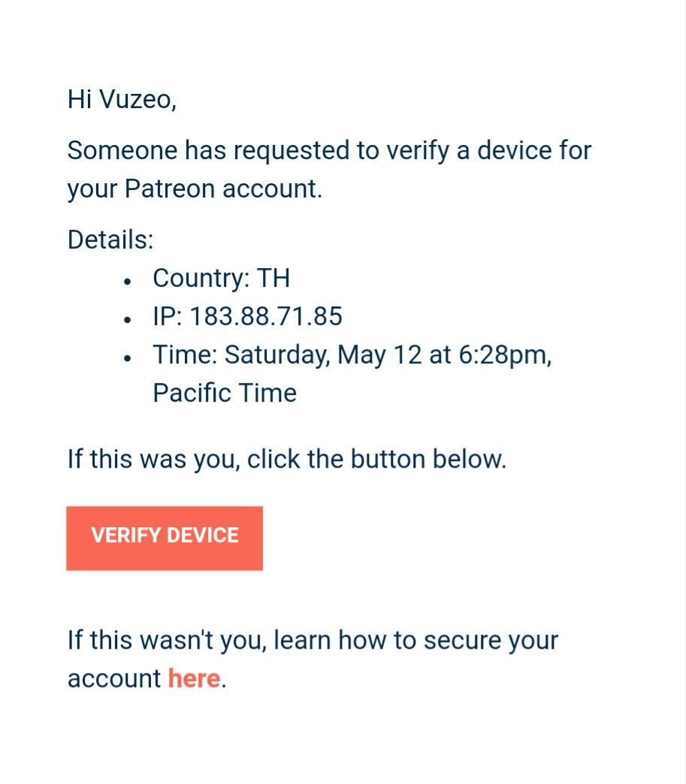Click the 'Pacific Time' text
The width and height of the screenshot is (686, 784).
[225, 393]
